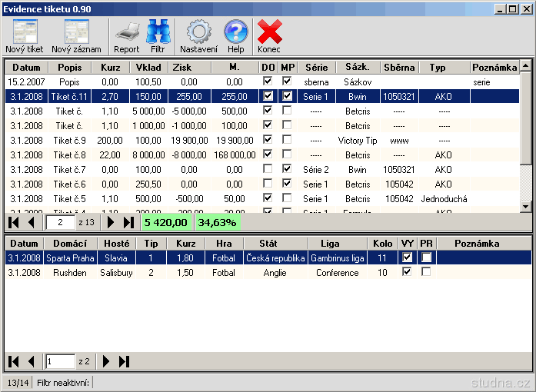The width and height of the screenshot is (536, 392).
Task: Sort tickets by Zisk column header
Action: pos(182,68)
